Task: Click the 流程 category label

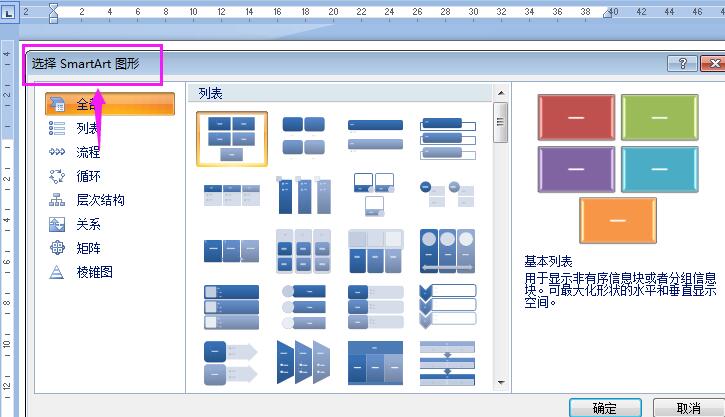Action: point(88,152)
